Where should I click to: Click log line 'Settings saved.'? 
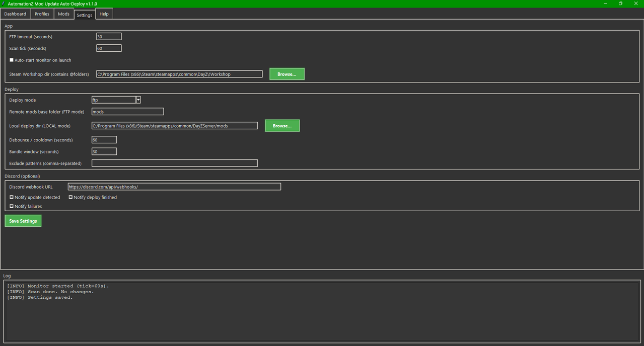point(40,297)
